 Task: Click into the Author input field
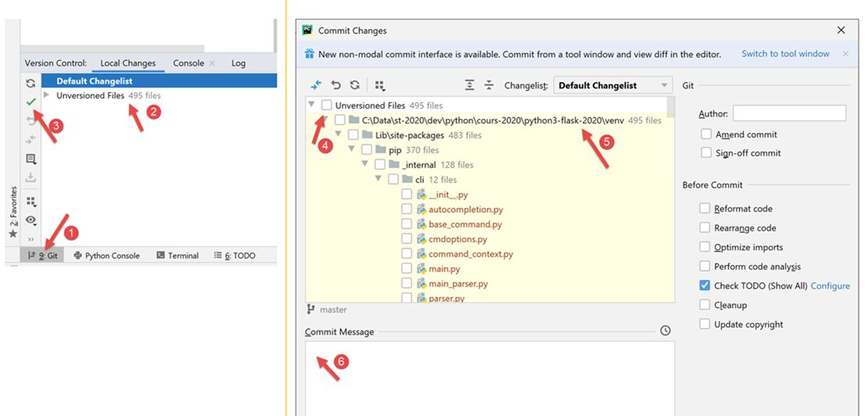[x=789, y=114]
